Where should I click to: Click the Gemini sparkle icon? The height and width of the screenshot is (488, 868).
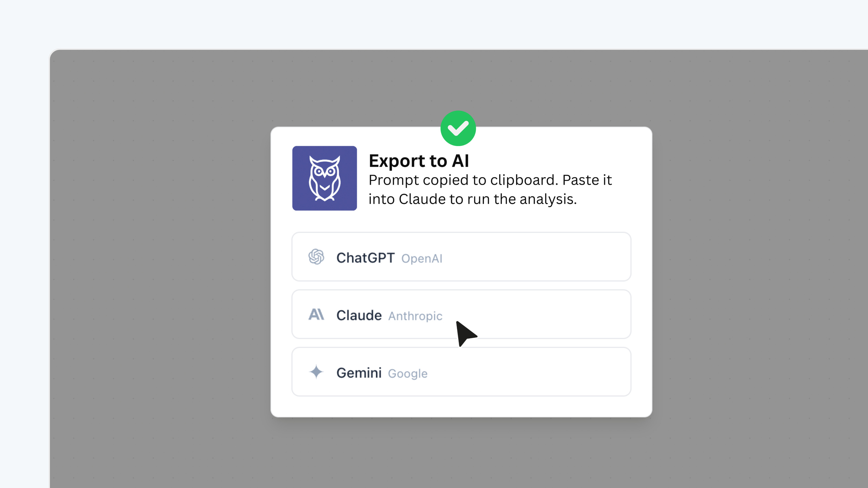coord(316,372)
